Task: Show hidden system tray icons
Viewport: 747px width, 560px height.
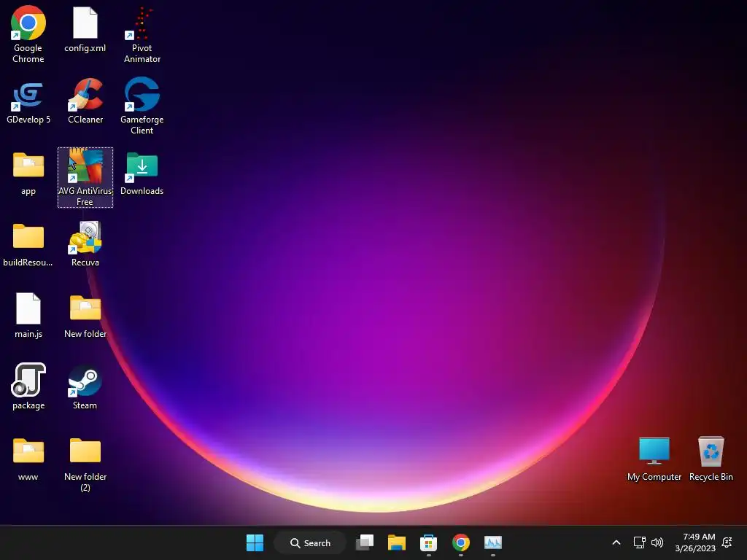Action: click(x=616, y=542)
